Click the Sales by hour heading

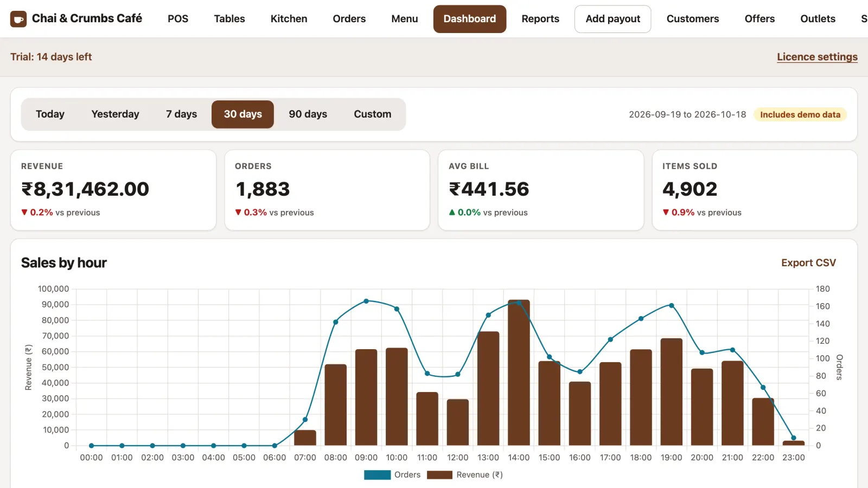64,263
